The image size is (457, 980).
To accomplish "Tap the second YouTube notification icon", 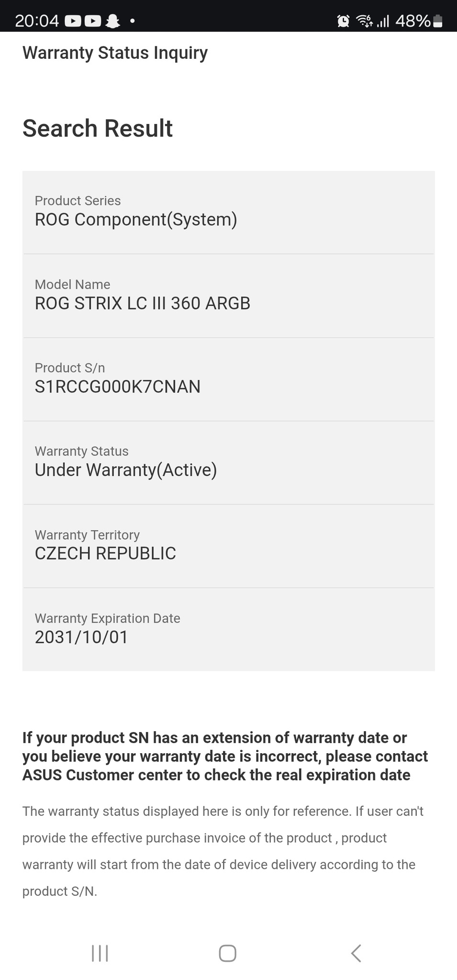I will (x=93, y=21).
